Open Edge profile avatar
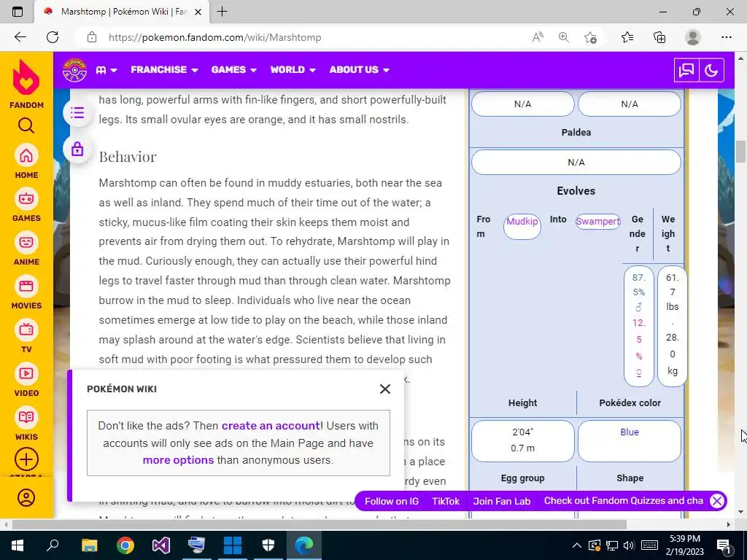This screenshot has width=747, height=560. pyautogui.click(x=693, y=37)
